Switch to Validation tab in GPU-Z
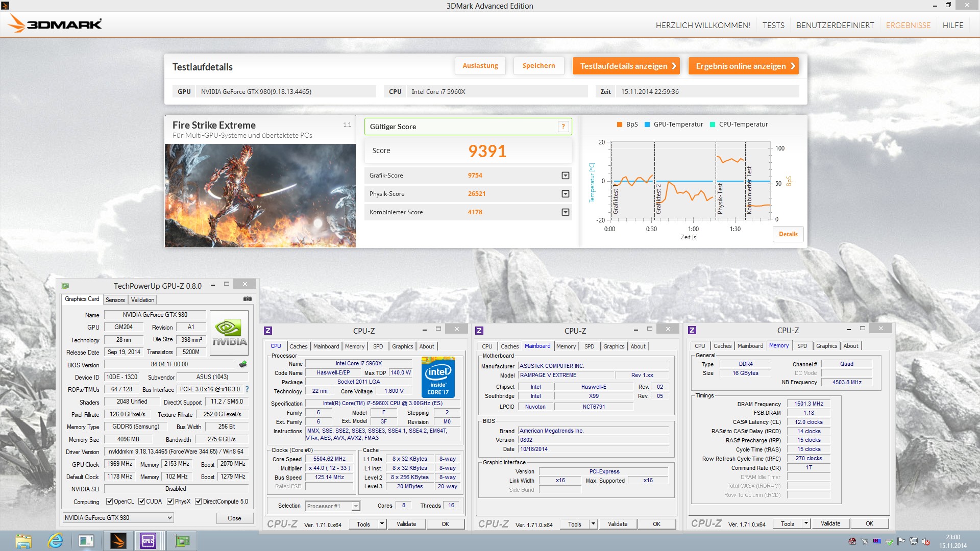This screenshot has width=980, height=551. pos(142,300)
